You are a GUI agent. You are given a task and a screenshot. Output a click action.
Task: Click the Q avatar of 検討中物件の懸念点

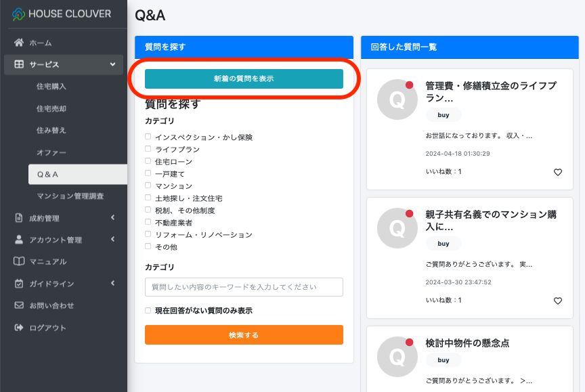coord(397,357)
